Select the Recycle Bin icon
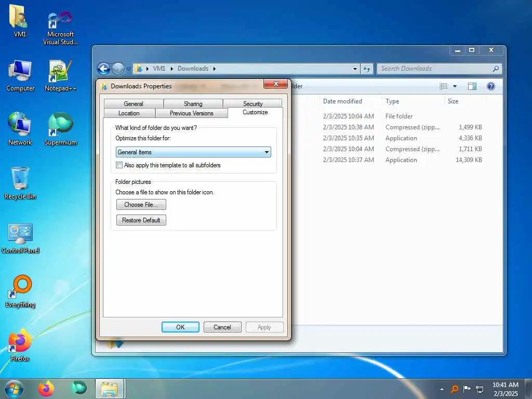 [20, 182]
